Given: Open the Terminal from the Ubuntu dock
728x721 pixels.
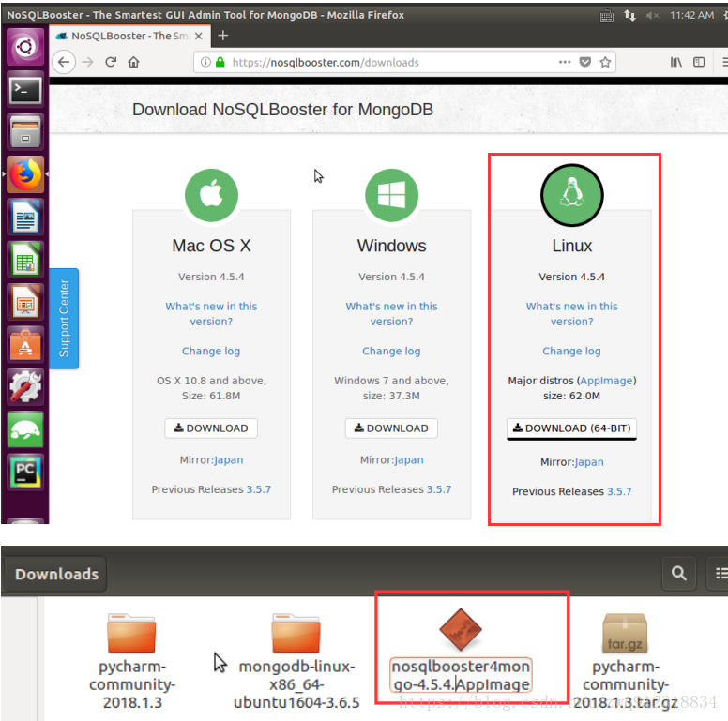Looking at the screenshot, I should (25, 90).
